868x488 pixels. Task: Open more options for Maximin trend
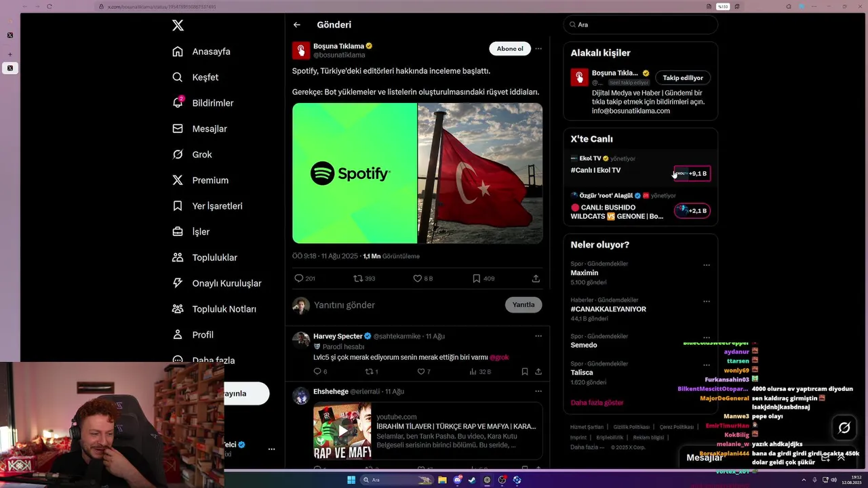point(707,265)
